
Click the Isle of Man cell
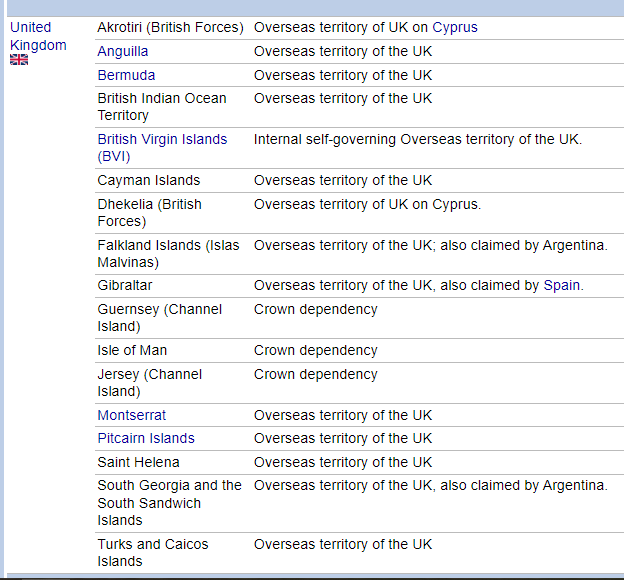(x=132, y=350)
